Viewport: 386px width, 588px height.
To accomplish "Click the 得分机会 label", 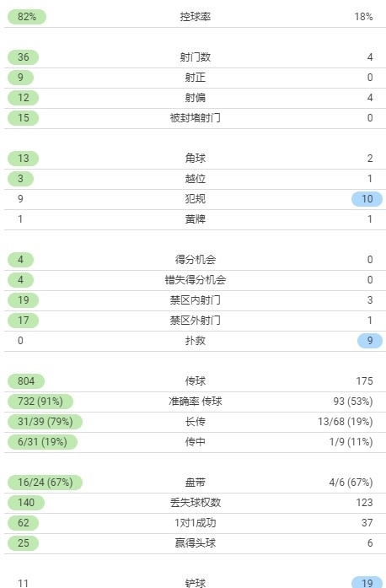I will point(196,260).
